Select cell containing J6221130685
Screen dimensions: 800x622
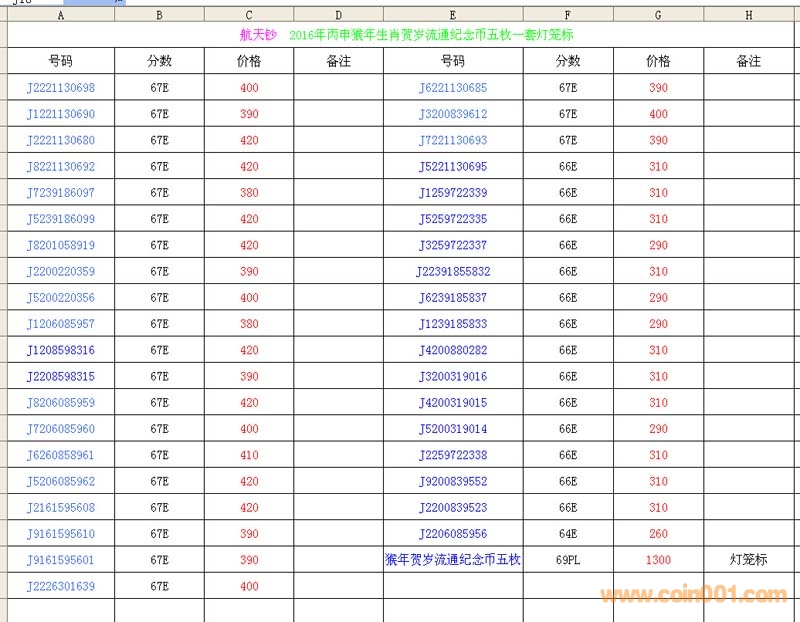pos(453,88)
